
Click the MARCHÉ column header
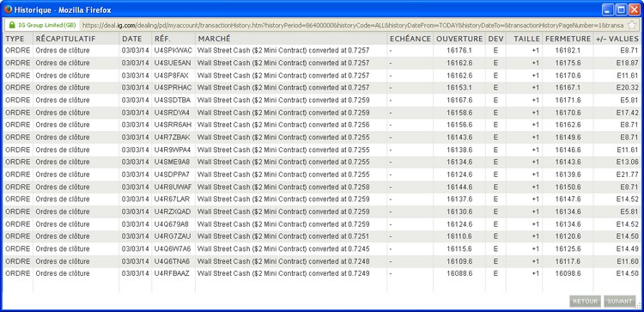[x=215, y=39]
